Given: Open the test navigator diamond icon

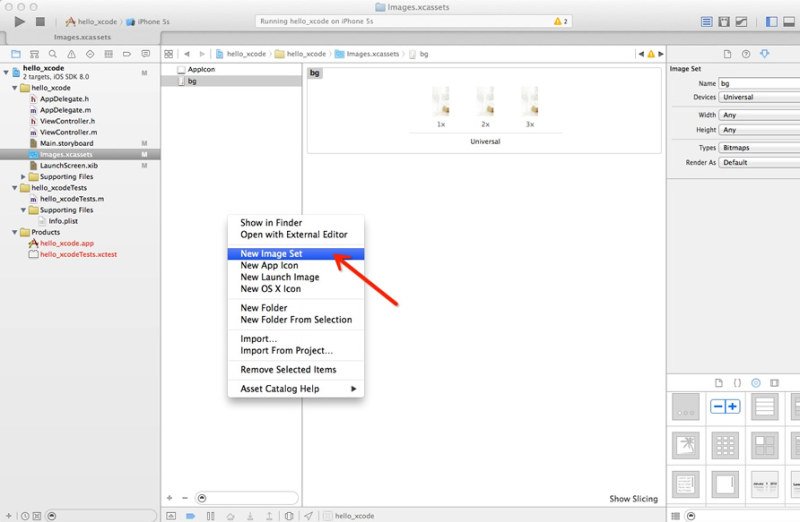Looking at the screenshot, I should click(90, 54).
